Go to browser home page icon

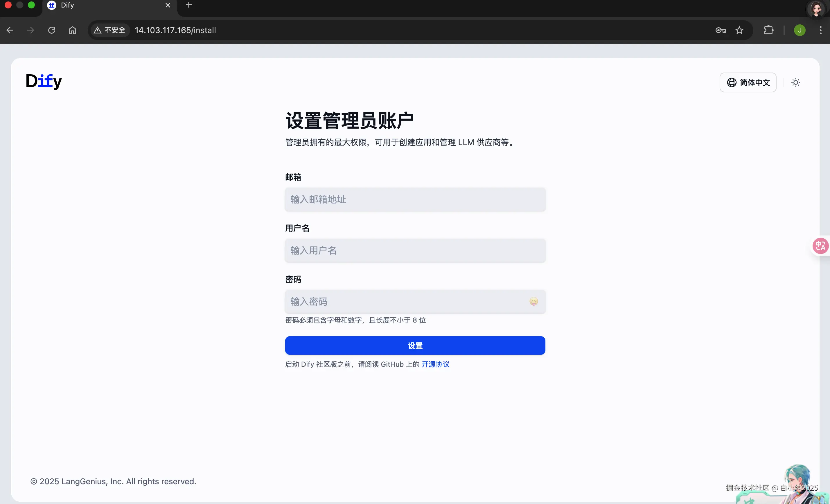[x=72, y=30]
